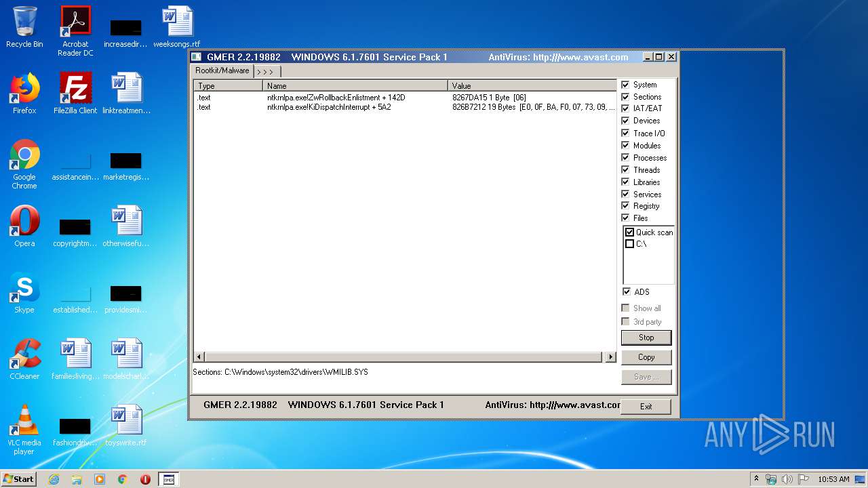This screenshot has height=488, width=868.
Task: Sort results by Name column header
Action: point(355,86)
